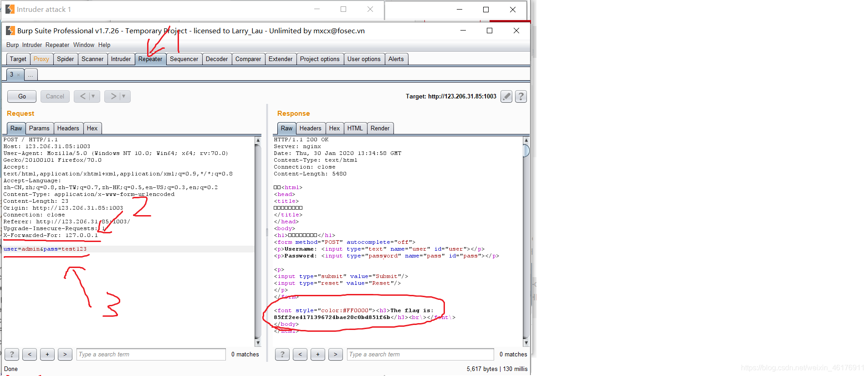
Task: Switch to the Target tab
Action: pyautogui.click(x=18, y=59)
